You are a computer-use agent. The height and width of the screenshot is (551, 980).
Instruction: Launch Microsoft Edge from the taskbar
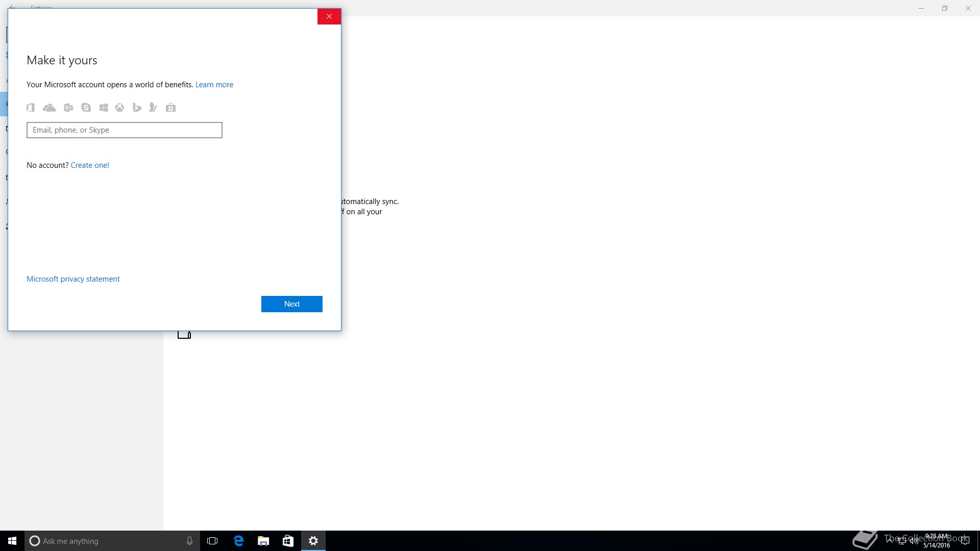point(238,541)
